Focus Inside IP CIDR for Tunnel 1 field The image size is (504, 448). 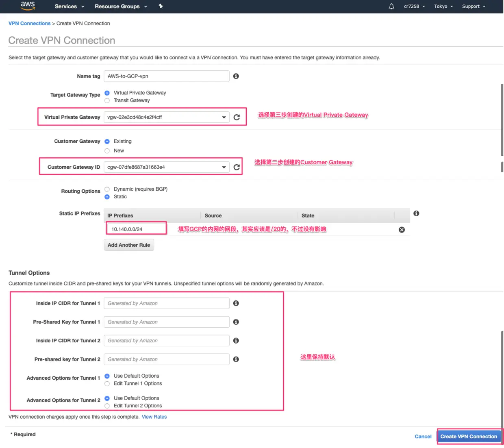[167, 303]
